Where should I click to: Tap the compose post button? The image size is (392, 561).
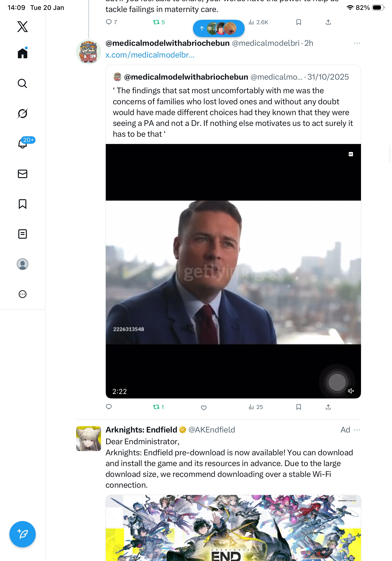click(23, 534)
